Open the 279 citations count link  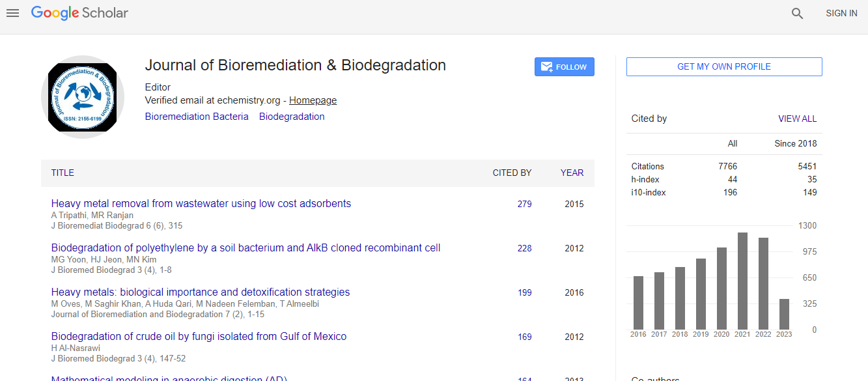(524, 204)
